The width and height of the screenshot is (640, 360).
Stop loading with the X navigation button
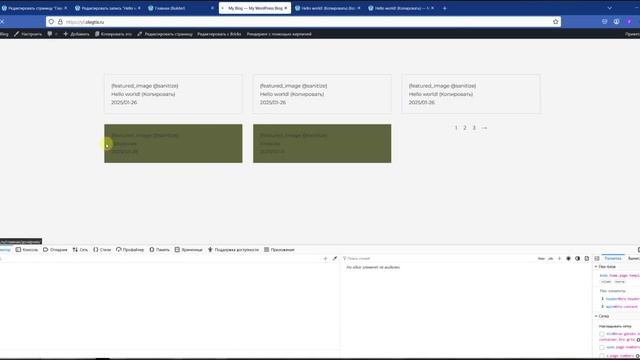point(2,22)
